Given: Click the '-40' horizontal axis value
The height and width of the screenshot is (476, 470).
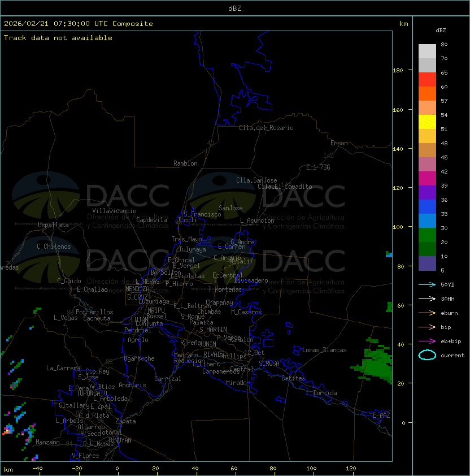Looking at the screenshot, I should 37,469.
